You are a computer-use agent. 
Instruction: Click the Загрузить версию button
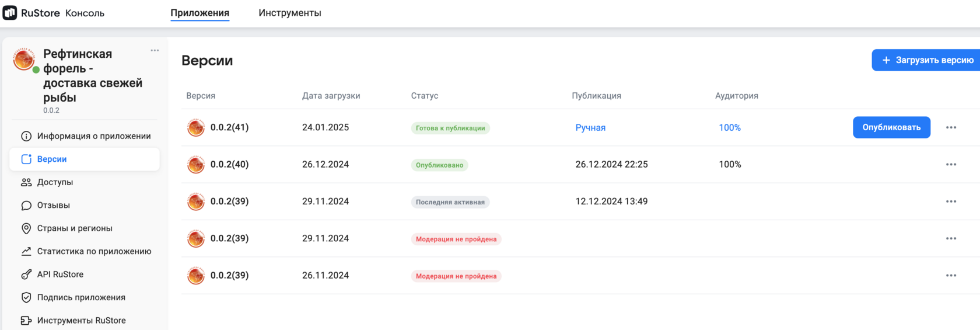coord(926,60)
